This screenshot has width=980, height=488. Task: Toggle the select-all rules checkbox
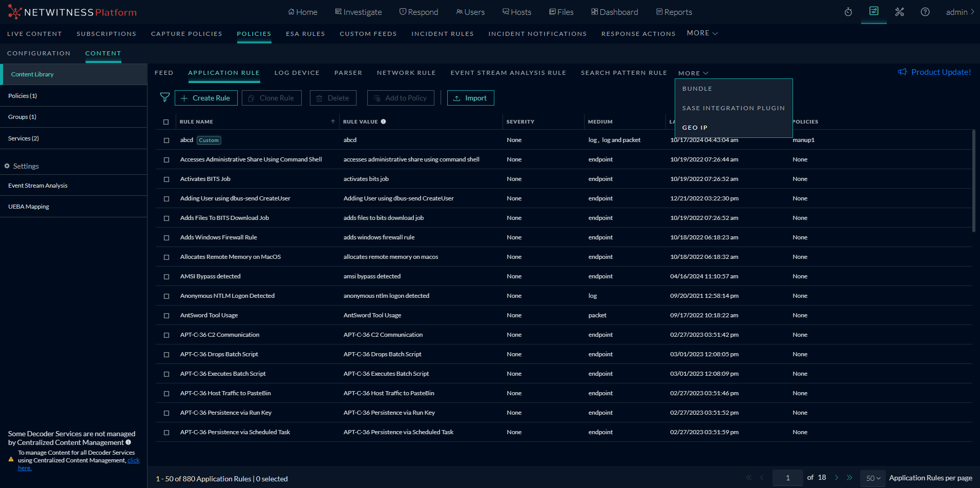coord(166,122)
